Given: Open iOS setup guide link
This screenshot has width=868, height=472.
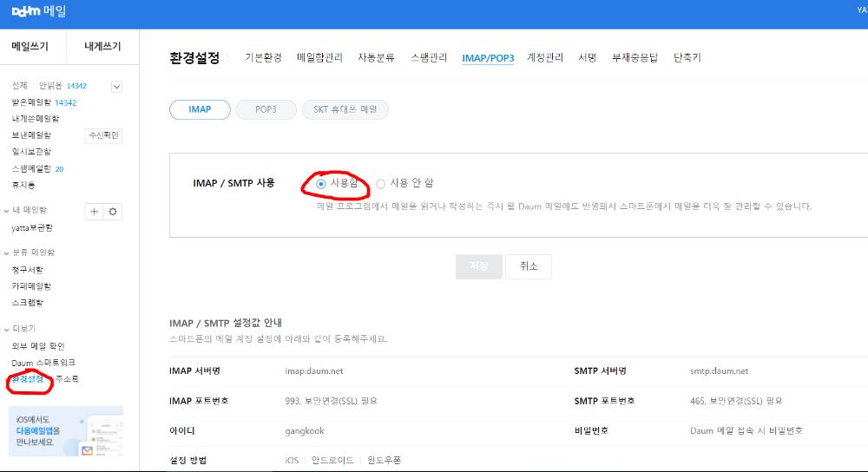Looking at the screenshot, I should 292,461.
